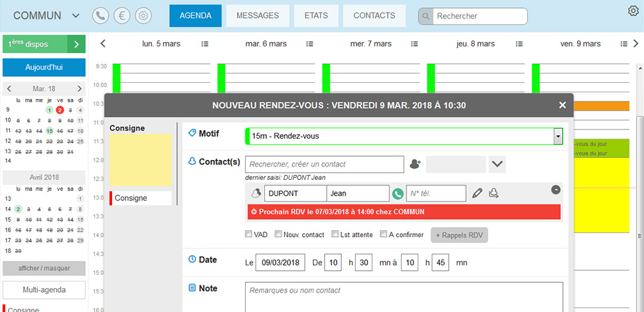This screenshot has width=644, height=312.
Task: Click afficher / masquer button
Action: (44, 268)
